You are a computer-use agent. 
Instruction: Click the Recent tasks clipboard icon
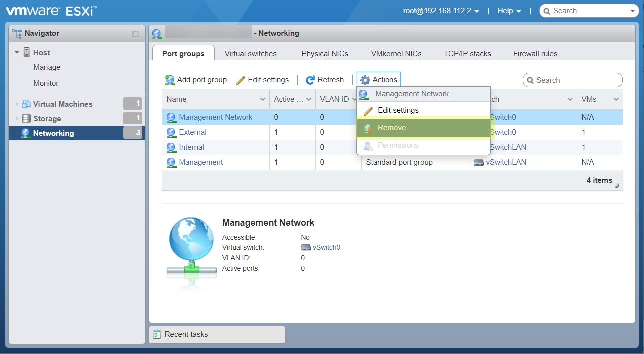pos(157,334)
